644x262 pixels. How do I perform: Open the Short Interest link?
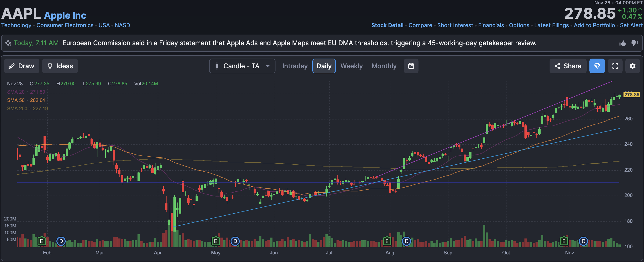[x=455, y=25]
